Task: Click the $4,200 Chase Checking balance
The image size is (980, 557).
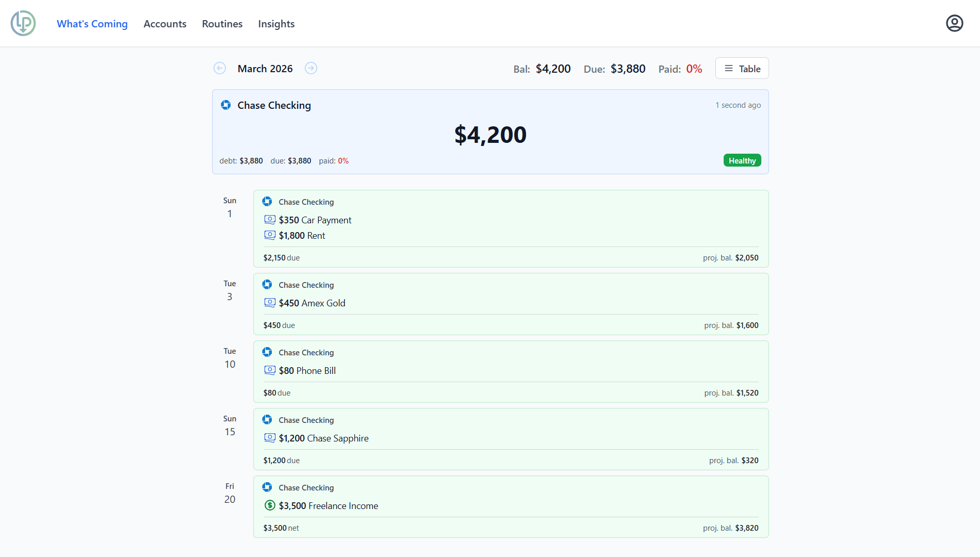Action: point(490,135)
